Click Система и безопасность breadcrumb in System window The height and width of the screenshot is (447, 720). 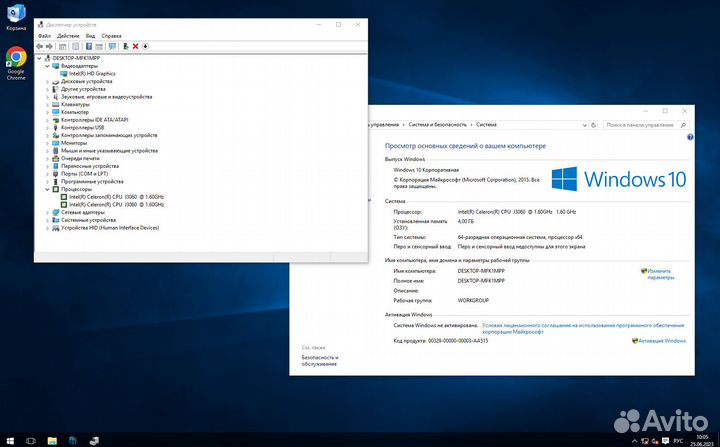pyautogui.click(x=437, y=125)
